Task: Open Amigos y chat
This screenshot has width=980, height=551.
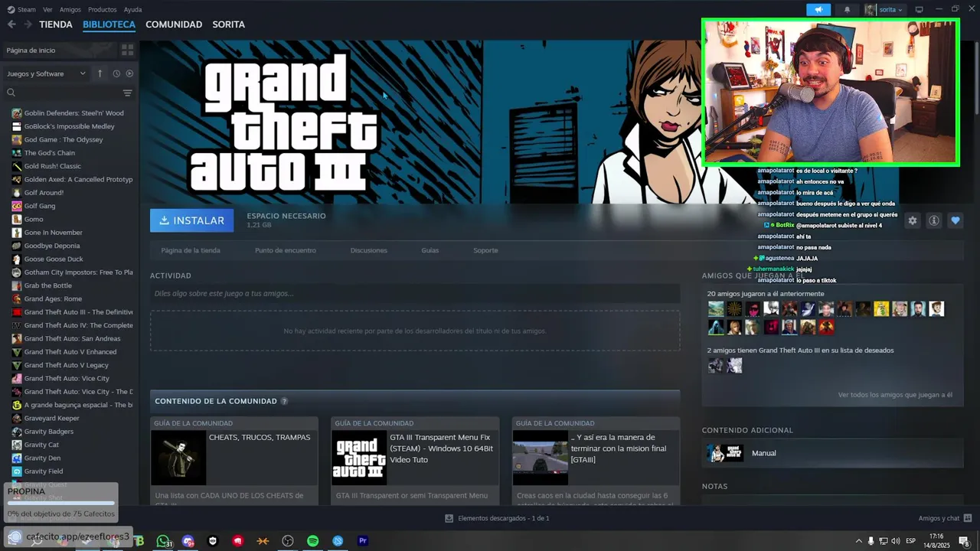Action: [945, 518]
